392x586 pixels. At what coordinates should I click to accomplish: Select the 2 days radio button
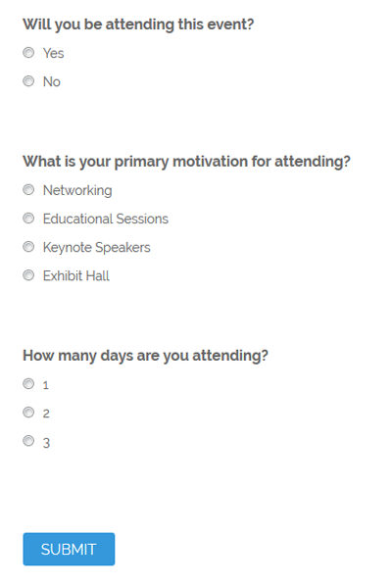coord(28,412)
